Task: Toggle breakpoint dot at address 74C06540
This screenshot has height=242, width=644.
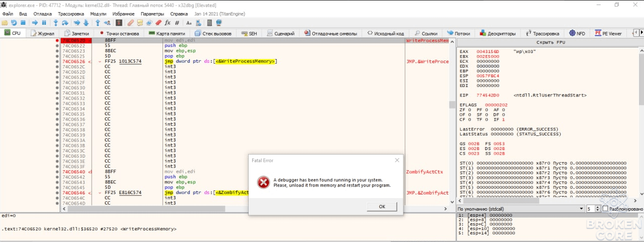Action: click(x=57, y=172)
